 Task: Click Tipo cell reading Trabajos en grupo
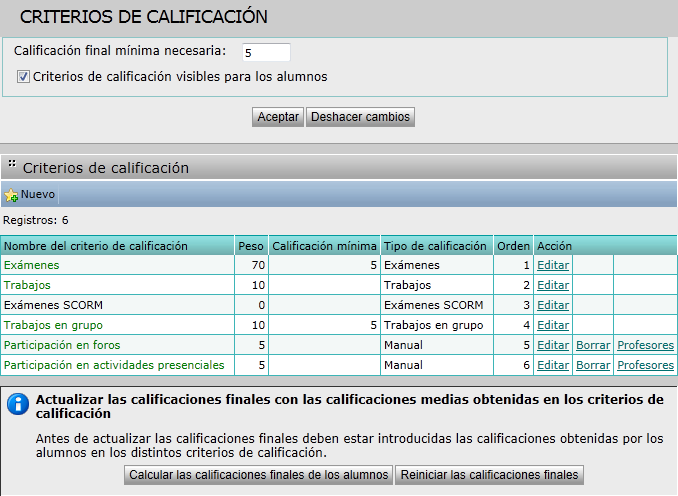click(x=433, y=325)
